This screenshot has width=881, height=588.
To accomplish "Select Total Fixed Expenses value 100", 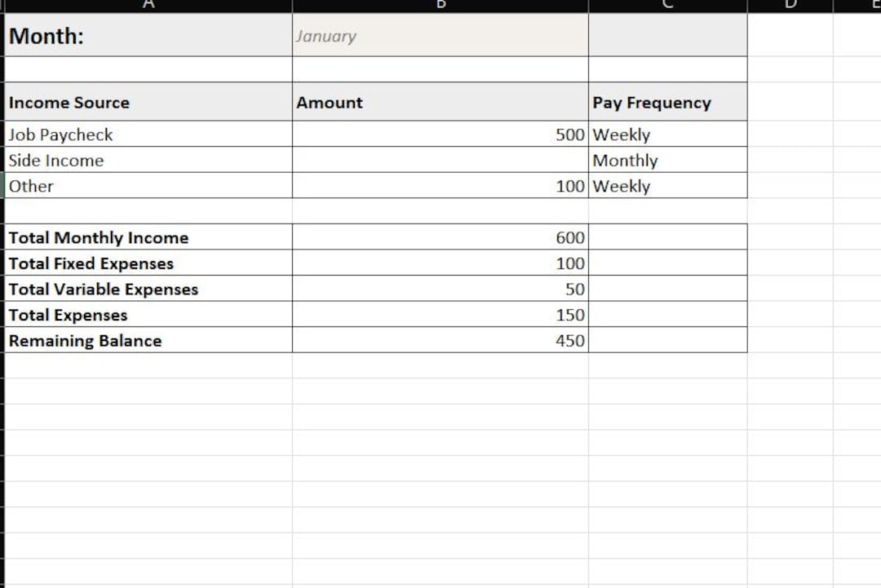I will (x=440, y=263).
